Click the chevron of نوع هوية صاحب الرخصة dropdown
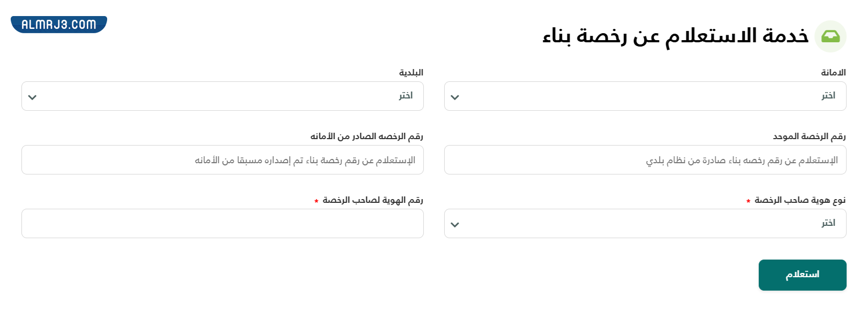Image resolution: width=868 pixels, height=327 pixels. [x=456, y=224]
